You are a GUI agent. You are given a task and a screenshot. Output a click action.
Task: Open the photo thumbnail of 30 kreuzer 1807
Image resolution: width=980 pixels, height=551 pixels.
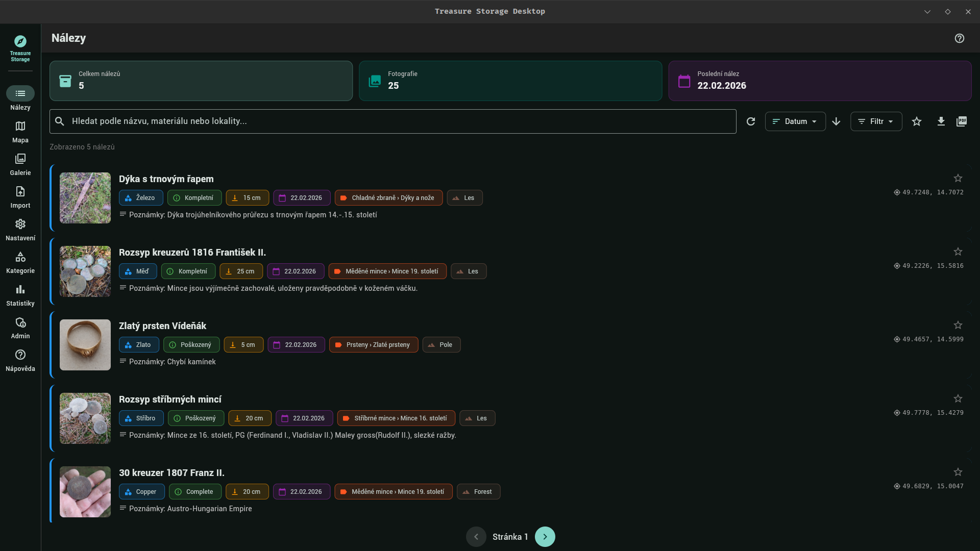click(85, 491)
